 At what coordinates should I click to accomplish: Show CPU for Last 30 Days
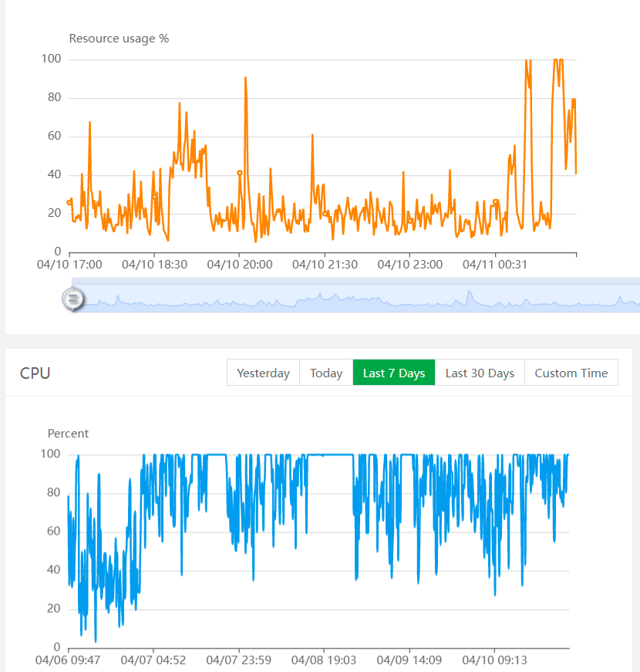(480, 373)
